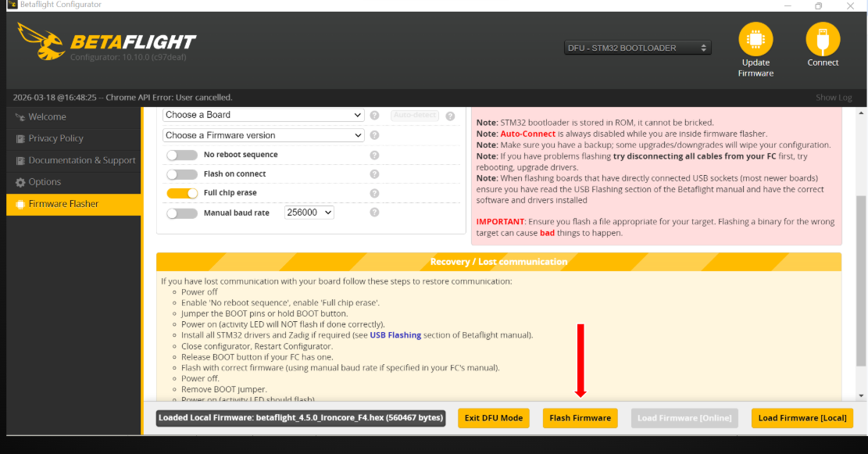Click help icon for Full chip erase

374,193
